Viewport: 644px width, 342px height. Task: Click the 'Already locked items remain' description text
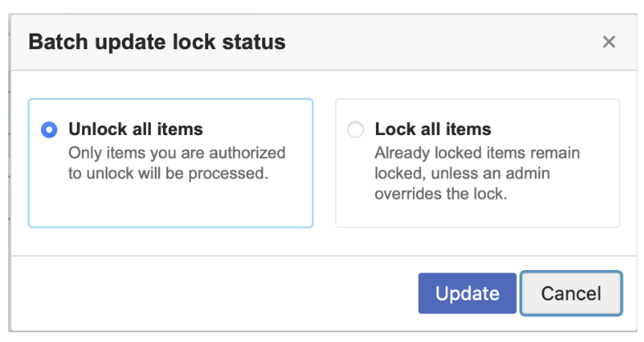477,152
